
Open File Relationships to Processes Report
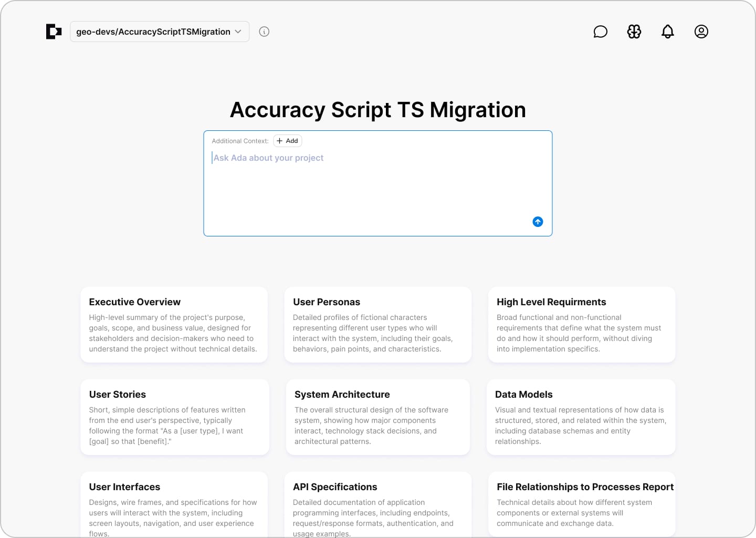click(x=581, y=504)
